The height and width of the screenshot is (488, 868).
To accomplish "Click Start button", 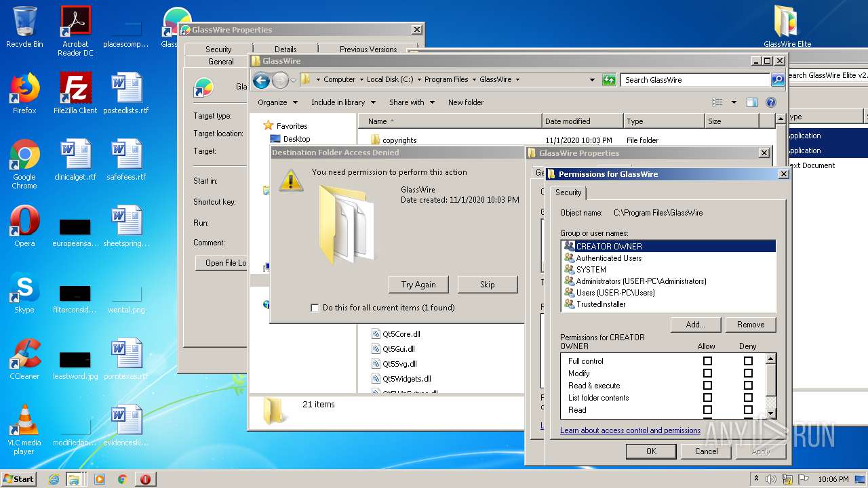I will (19, 479).
